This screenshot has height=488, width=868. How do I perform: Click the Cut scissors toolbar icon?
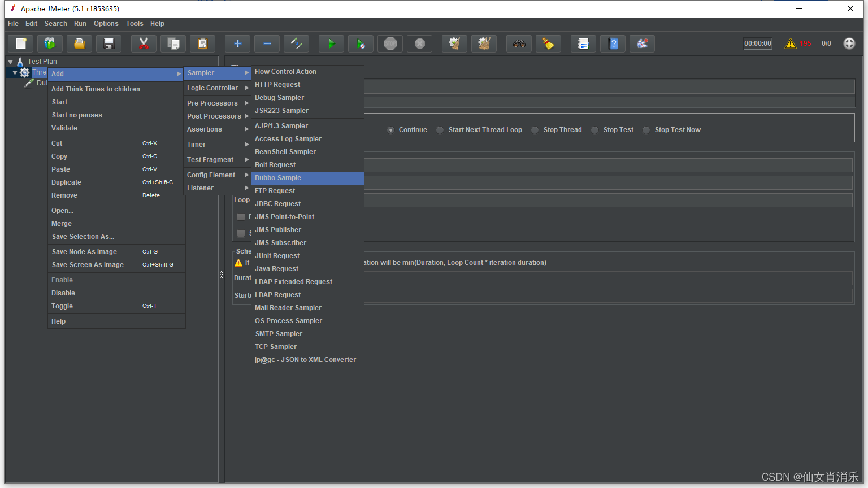pyautogui.click(x=144, y=43)
